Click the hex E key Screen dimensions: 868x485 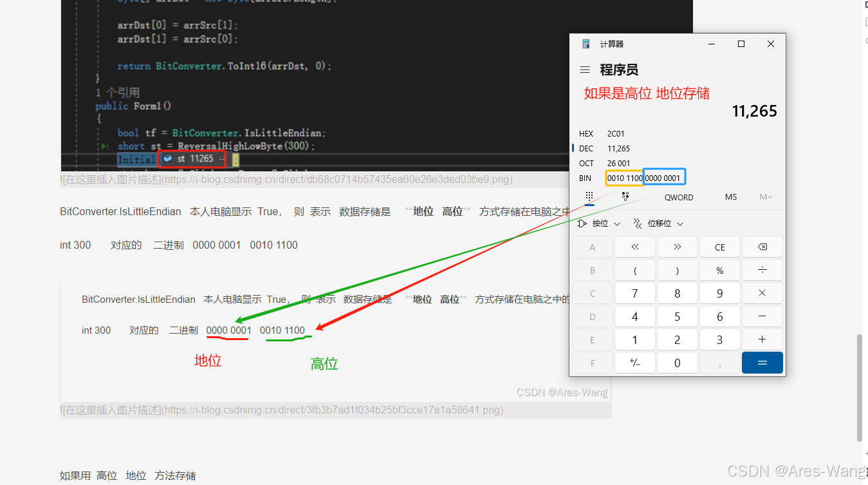593,340
